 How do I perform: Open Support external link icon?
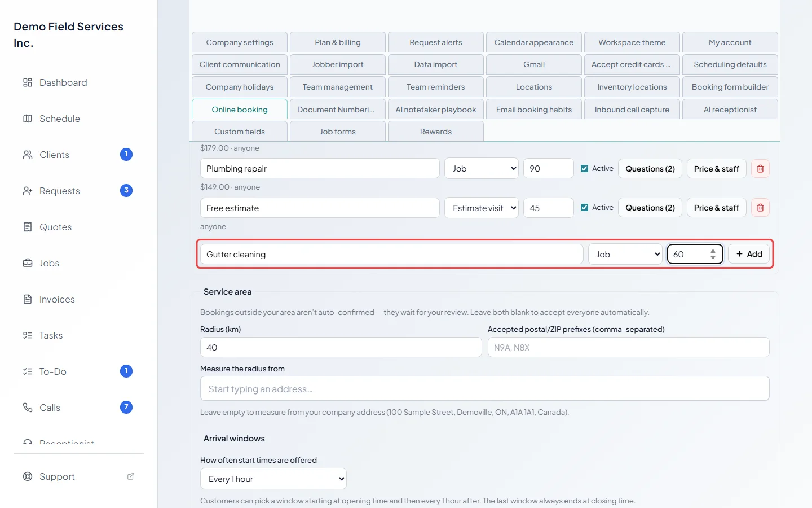click(x=131, y=476)
